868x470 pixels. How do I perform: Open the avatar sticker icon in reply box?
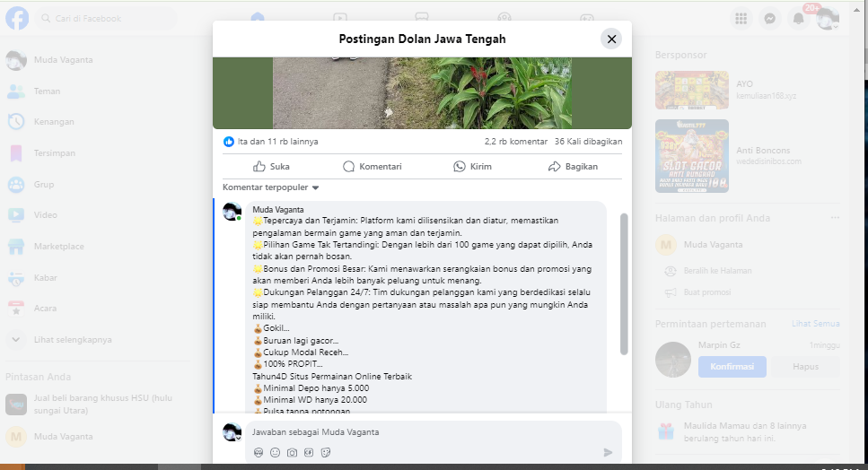tap(259, 453)
